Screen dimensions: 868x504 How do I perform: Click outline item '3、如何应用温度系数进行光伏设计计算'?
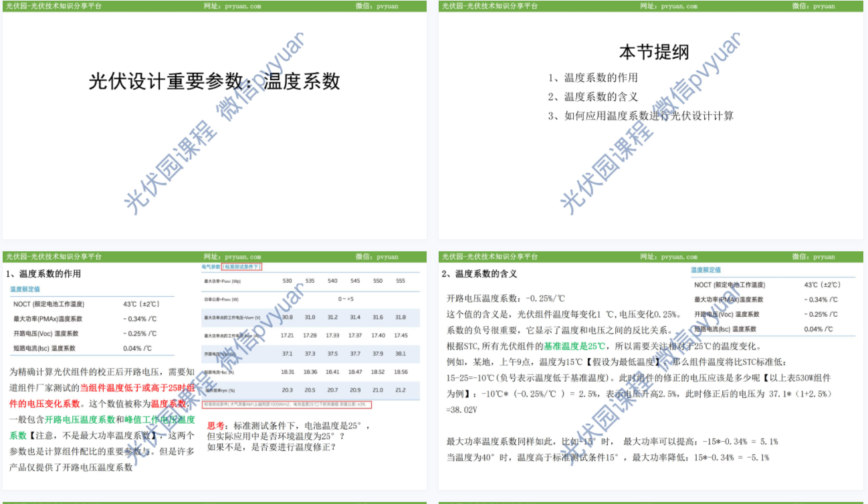tap(640, 116)
